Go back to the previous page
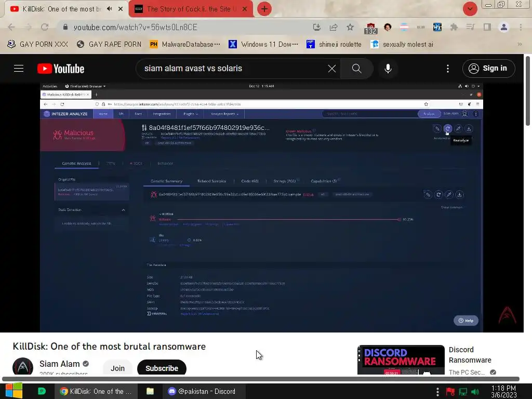The width and height of the screenshot is (532, 399). point(11,27)
